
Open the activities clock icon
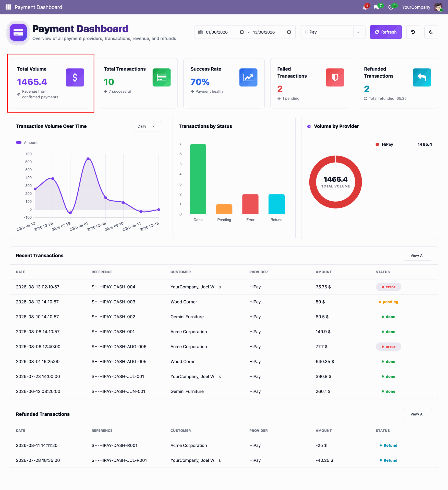click(x=391, y=7)
